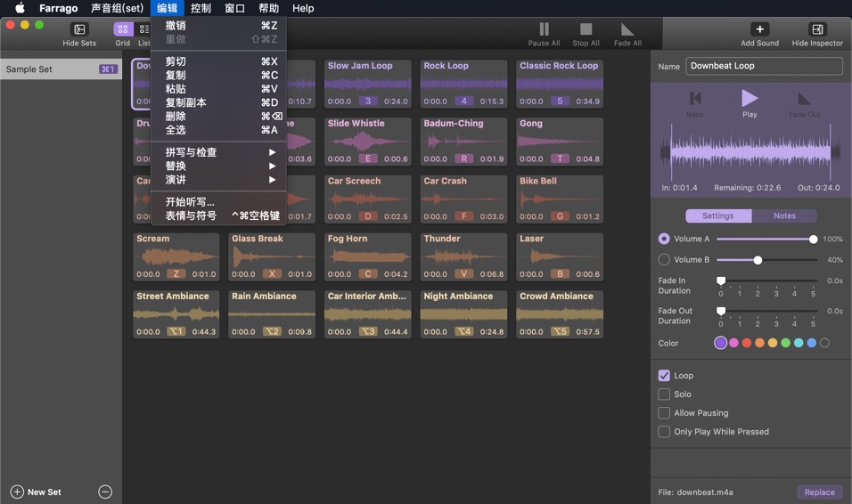
Task: Select the Car Screech tile
Action: 368,199
